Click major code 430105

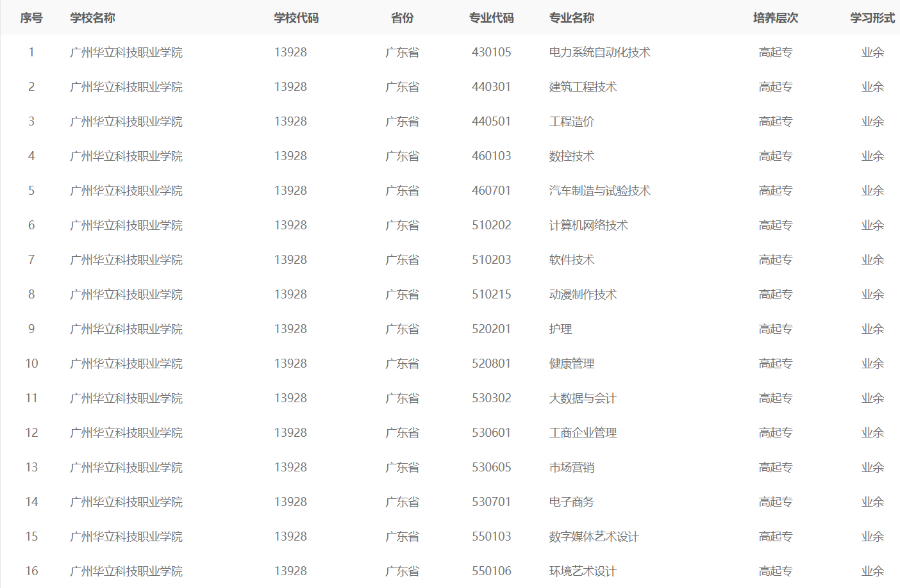coord(492,53)
